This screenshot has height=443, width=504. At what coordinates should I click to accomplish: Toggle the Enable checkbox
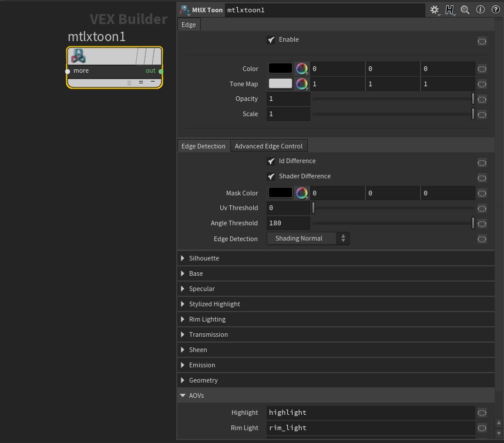pos(271,39)
